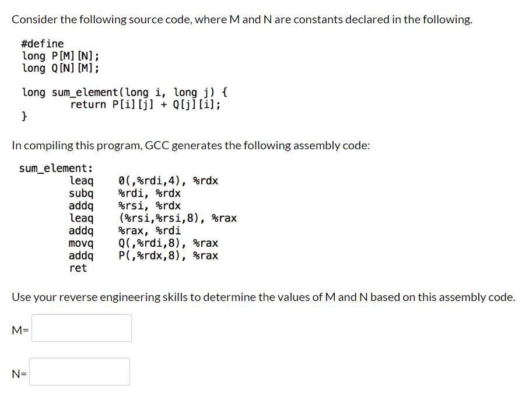Image resolution: width=529 pixels, height=420 pixels.
Task: Click the closing brace of sum_element
Action: point(24,116)
